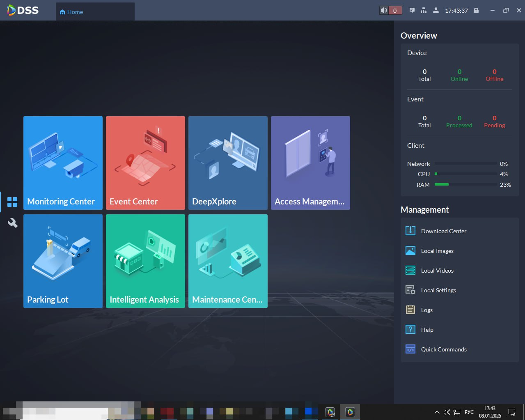This screenshot has height=420, width=525.
Task: Switch to the Home tab
Action: pos(71,12)
